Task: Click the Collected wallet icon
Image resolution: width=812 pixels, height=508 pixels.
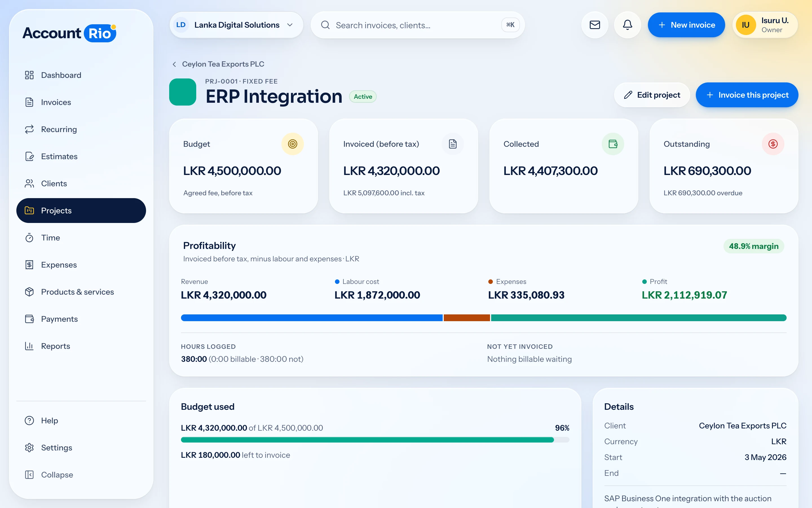Action: pyautogui.click(x=613, y=144)
